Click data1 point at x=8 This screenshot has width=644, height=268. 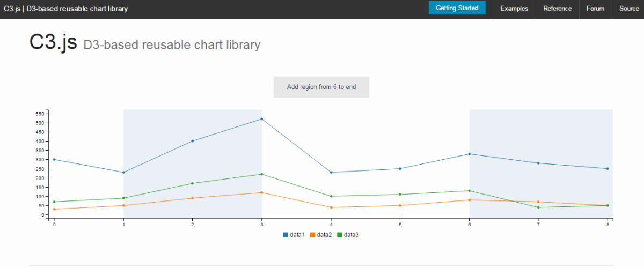[x=608, y=169]
